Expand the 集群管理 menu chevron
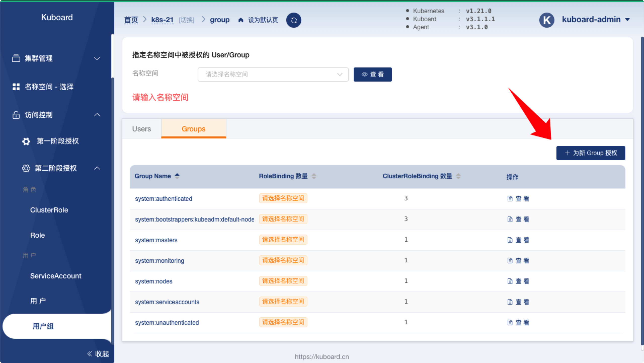 pyautogui.click(x=97, y=58)
